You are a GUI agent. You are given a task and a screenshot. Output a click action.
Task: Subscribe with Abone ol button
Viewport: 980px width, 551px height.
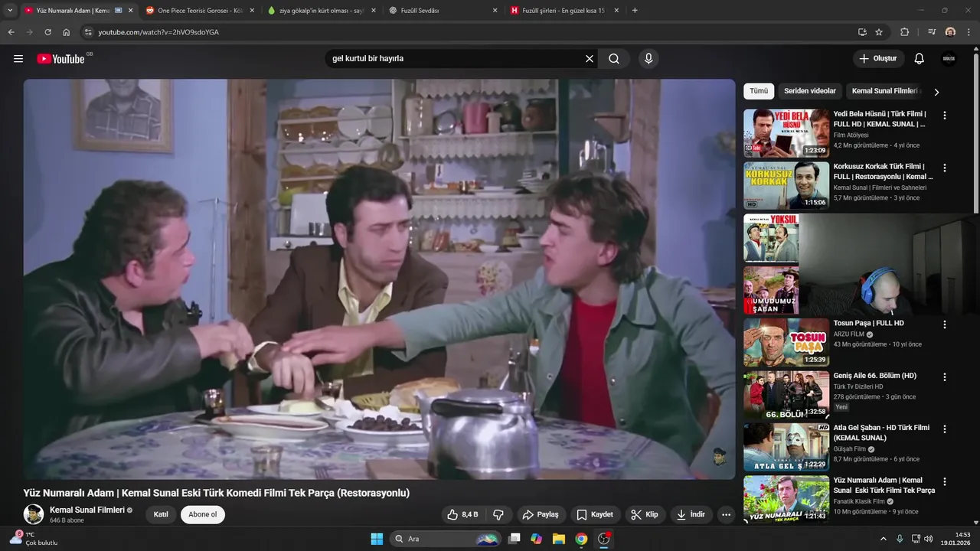(x=203, y=514)
